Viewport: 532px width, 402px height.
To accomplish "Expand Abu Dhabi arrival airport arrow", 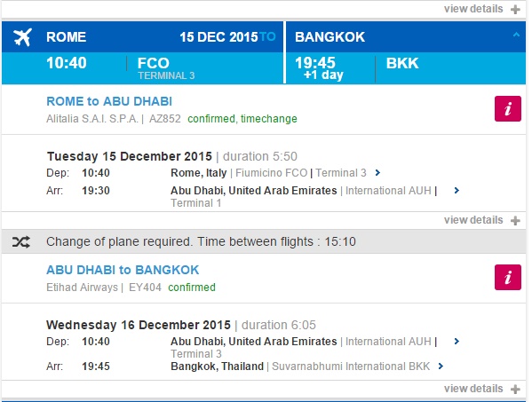I will [x=457, y=191].
